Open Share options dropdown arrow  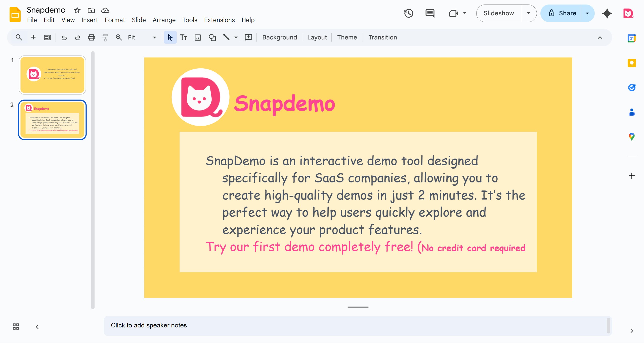587,13
